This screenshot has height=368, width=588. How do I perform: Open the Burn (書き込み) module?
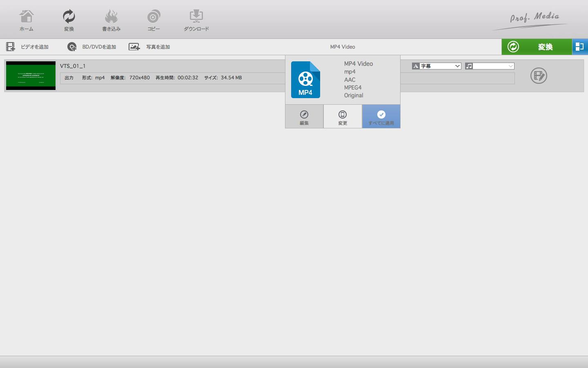pos(111,20)
